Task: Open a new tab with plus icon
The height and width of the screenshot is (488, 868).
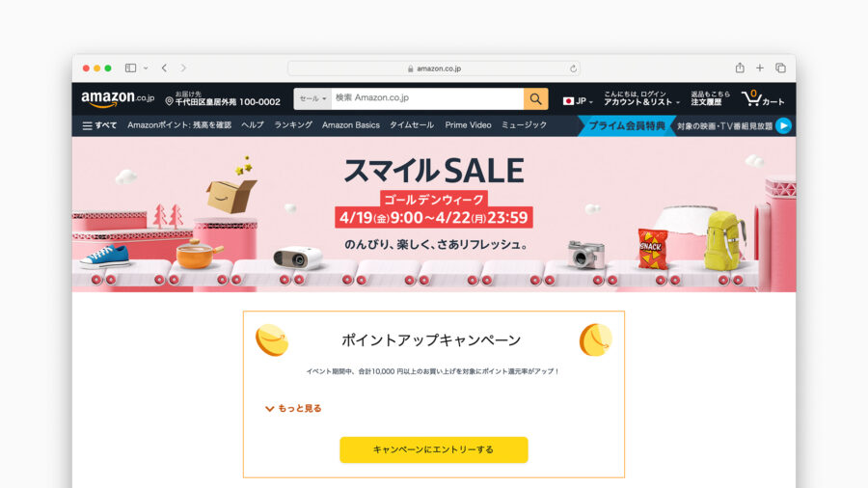Action: click(760, 68)
